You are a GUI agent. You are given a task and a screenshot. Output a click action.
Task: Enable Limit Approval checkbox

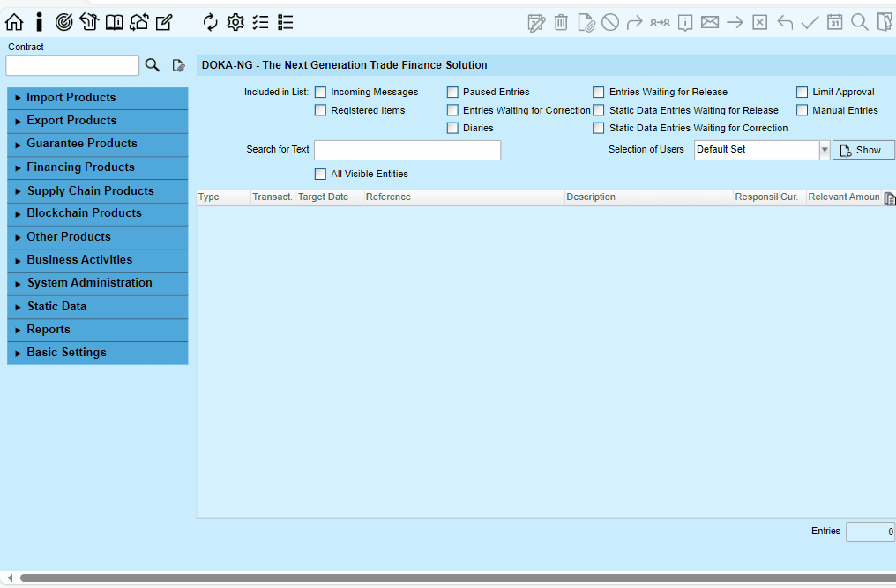coord(803,92)
